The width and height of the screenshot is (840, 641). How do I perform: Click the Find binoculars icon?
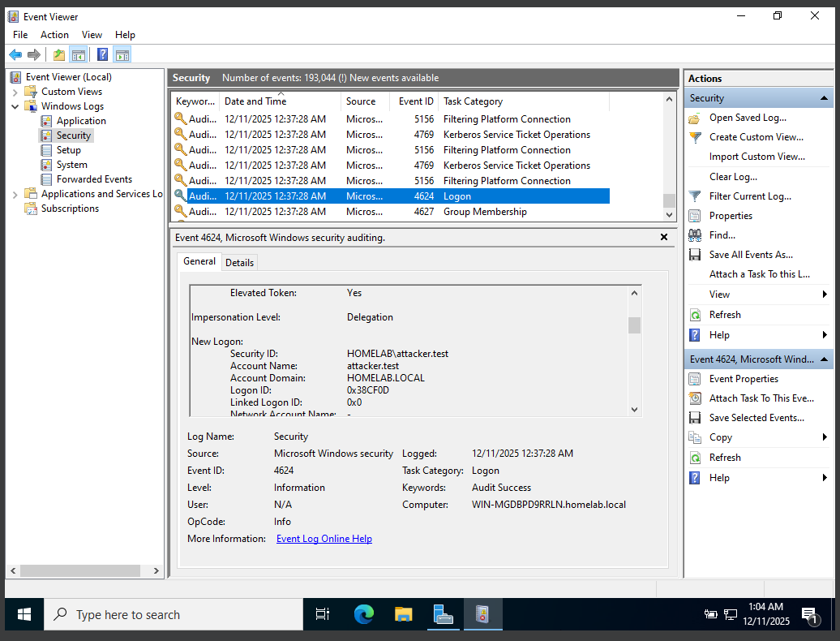(x=695, y=235)
